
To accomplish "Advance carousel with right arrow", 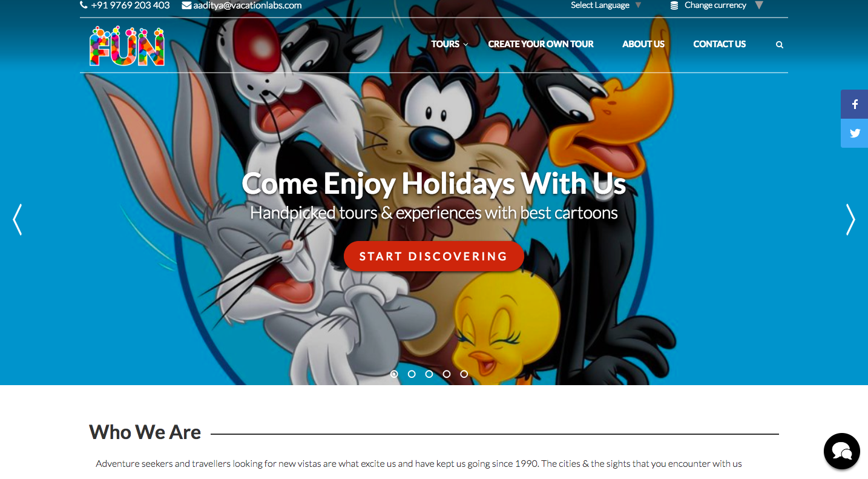I will click(x=850, y=219).
